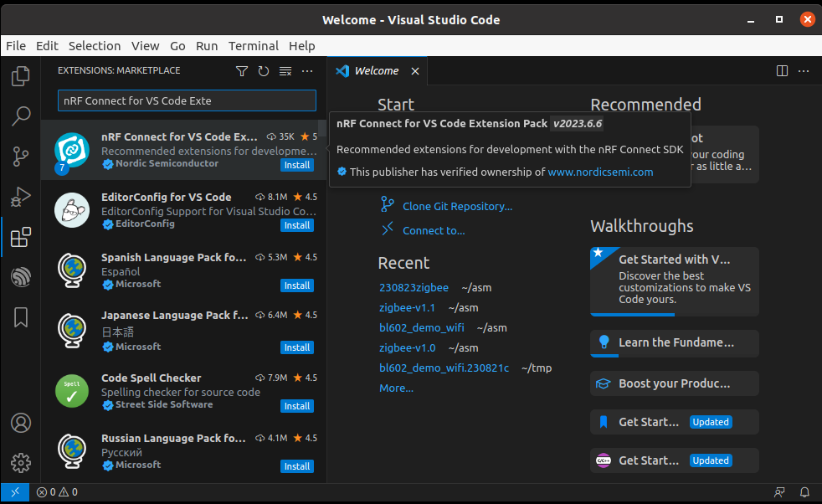
Task: Install Code Spell Checker
Action: click(x=296, y=406)
